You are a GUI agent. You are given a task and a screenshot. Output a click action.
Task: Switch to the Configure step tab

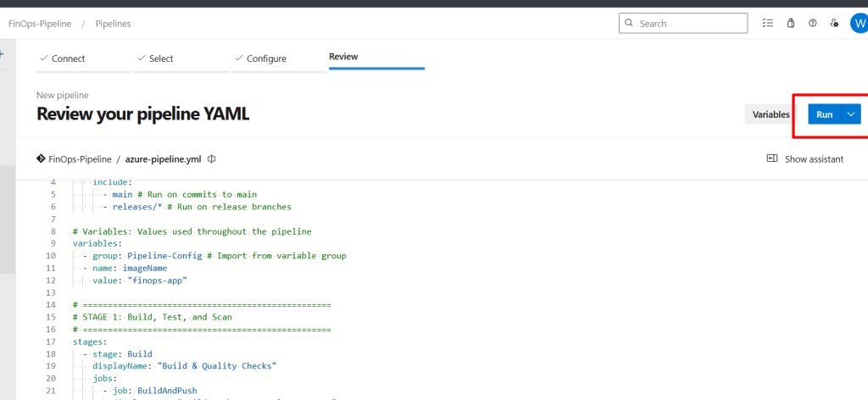[x=266, y=58]
